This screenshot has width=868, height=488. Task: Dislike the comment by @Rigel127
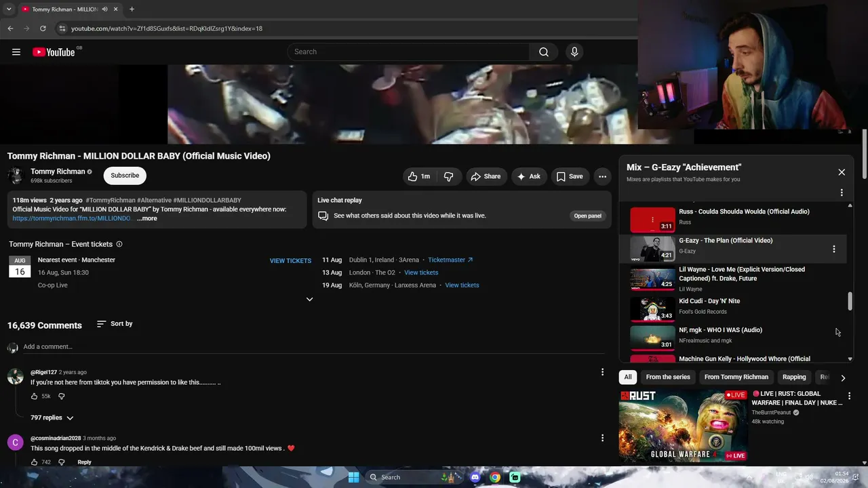tap(61, 396)
